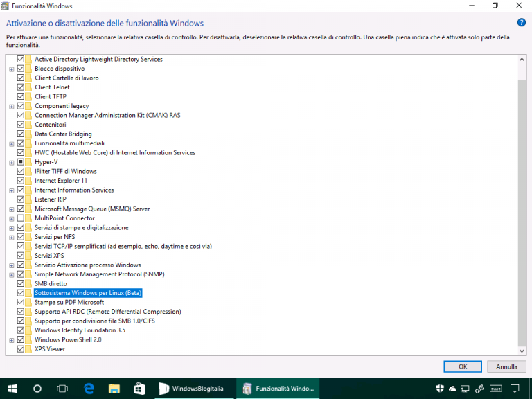
Task: Click scrollbar up arrow in feature list
Action: (522, 60)
